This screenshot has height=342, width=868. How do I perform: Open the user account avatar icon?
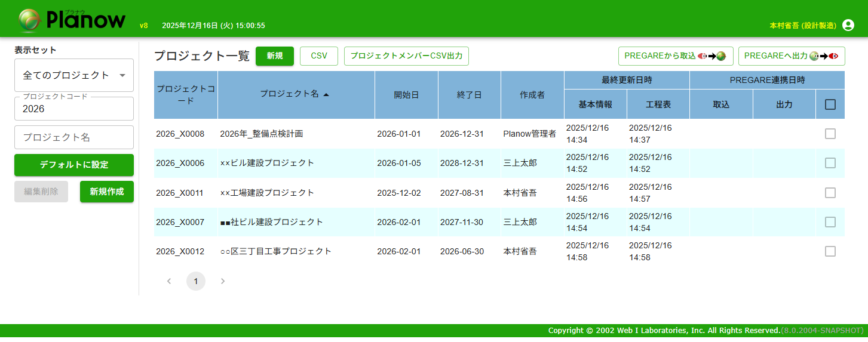[x=848, y=25]
